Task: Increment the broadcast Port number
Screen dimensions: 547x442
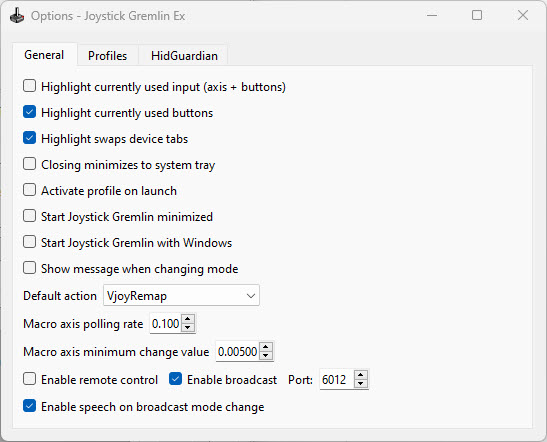Action: 361,375
